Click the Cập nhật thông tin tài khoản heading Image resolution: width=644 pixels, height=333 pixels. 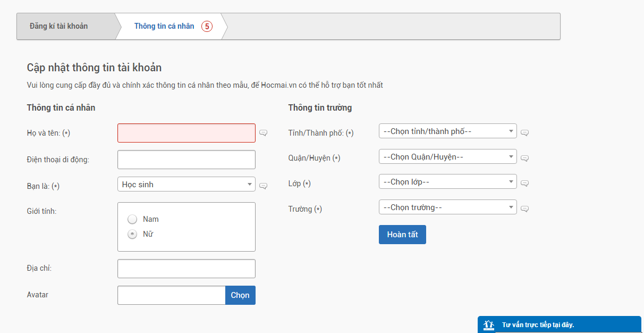coord(94,68)
